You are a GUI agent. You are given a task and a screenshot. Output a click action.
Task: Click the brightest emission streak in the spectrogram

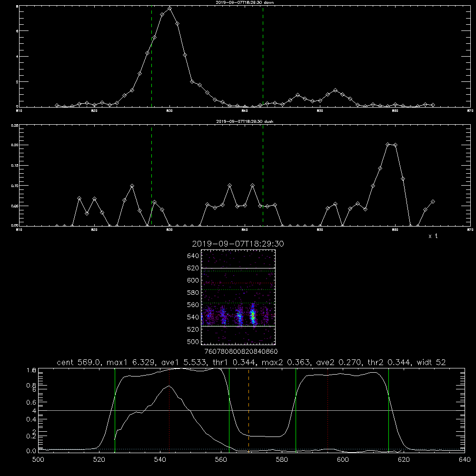click(253, 316)
